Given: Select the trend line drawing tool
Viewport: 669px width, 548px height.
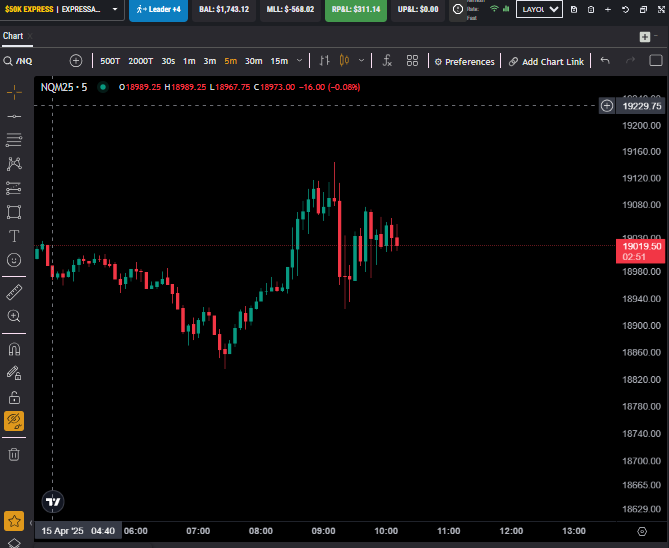Looking at the screenshot, I should click(x=14, y=116).
